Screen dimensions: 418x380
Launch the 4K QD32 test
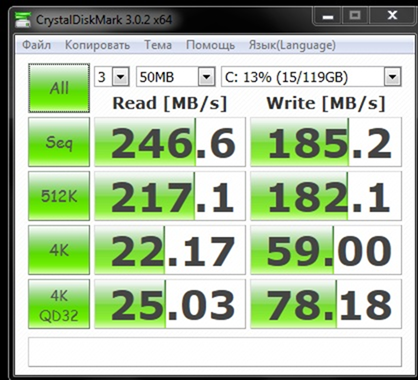point(59,304)
